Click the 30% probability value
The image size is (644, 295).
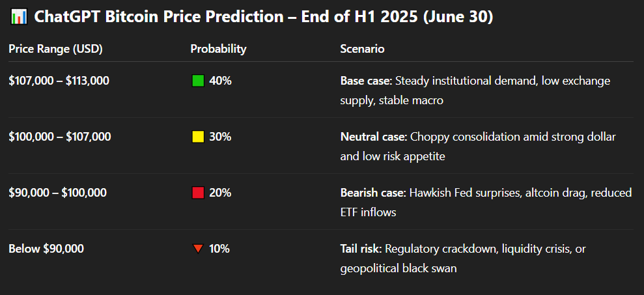coord(220,137)
